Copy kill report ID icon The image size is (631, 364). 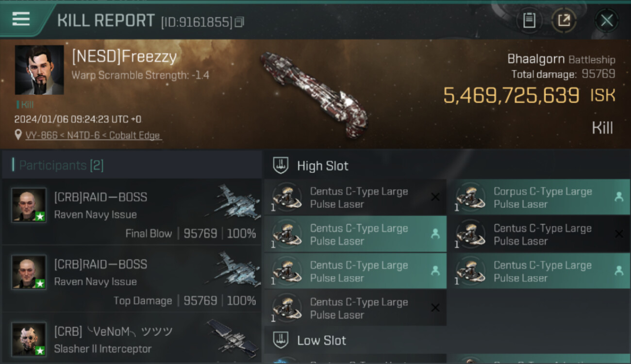[x=239, y=22]
